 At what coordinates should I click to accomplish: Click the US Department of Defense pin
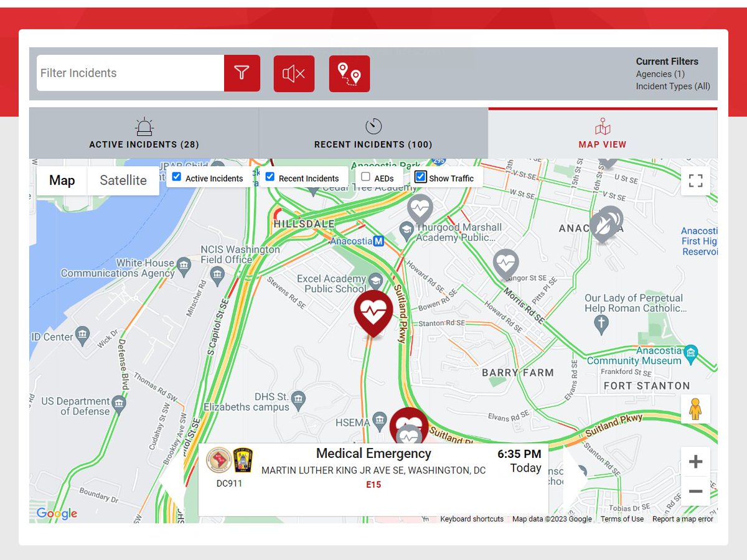coord(119,404)
